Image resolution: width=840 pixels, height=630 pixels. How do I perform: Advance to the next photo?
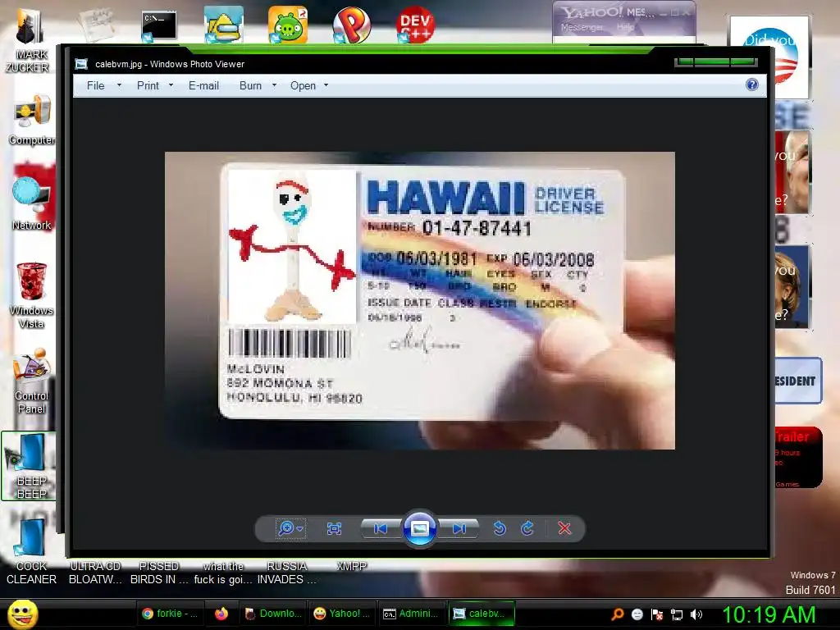[x=459, y=529]
